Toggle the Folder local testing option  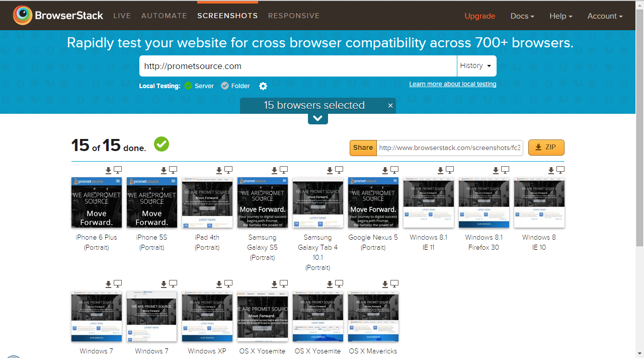(x=235, y=86)
